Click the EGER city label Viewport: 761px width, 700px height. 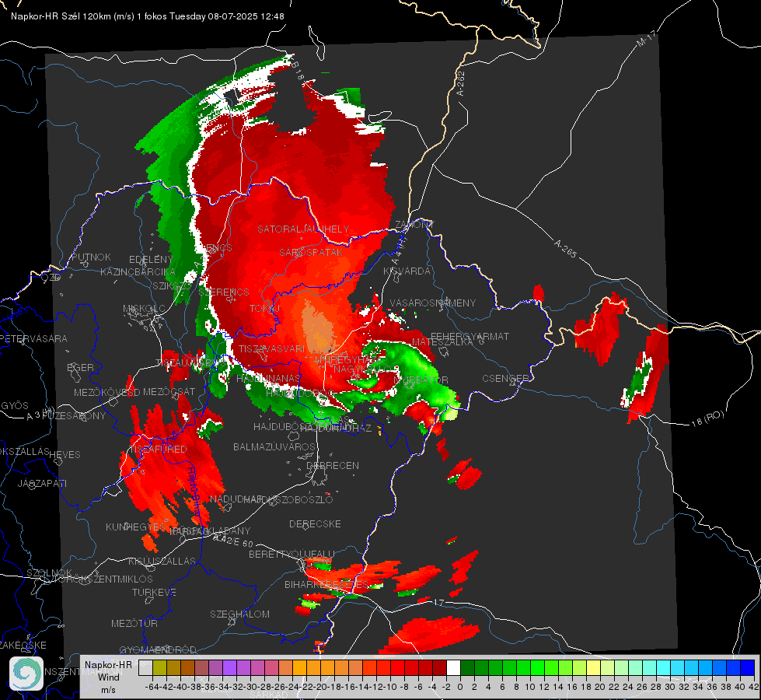(x=81, y=367)
